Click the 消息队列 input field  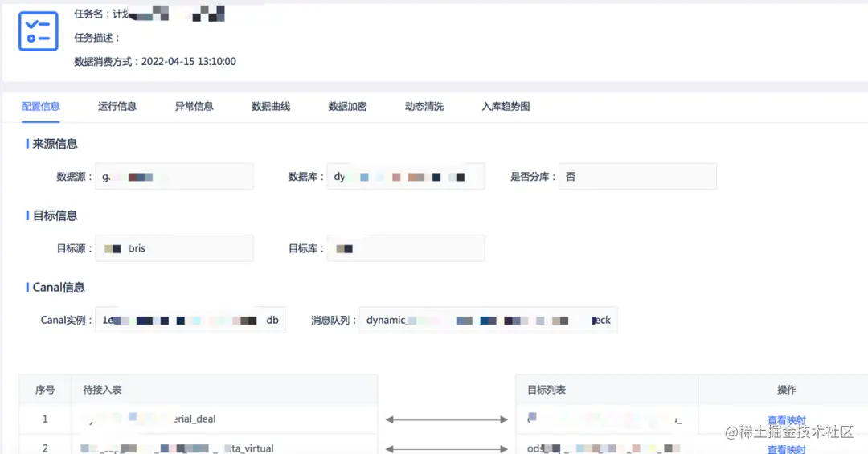pos(489,320)
